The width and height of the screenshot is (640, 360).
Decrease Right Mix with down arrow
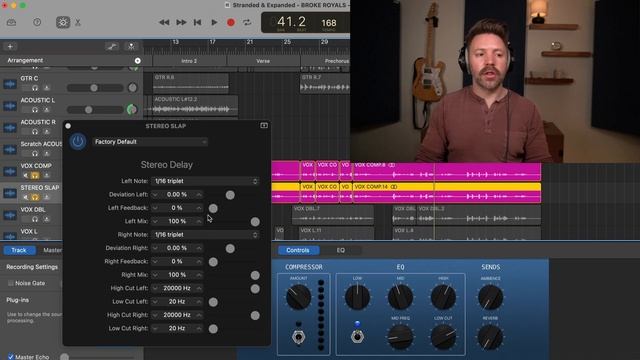click(155, 275)
